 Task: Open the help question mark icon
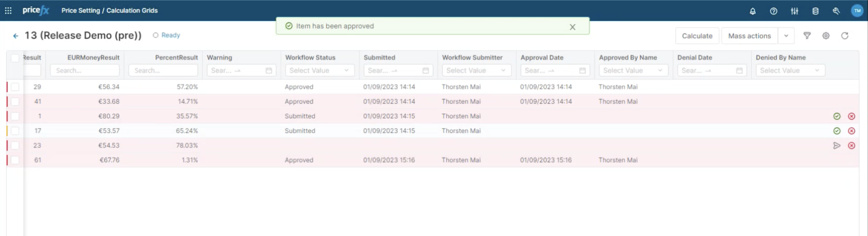point(773,11)
